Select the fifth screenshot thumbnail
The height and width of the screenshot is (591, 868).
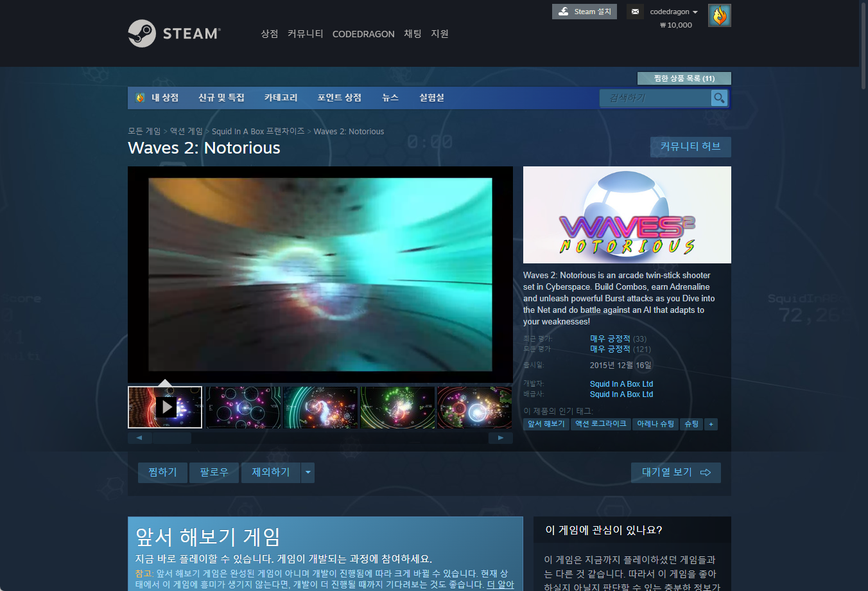point(474,407)
